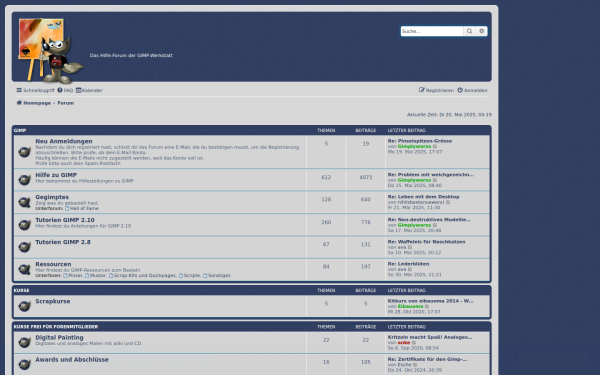
Task: Open post Re: Leben mit dem Desktop
Action: coord(423,197)
